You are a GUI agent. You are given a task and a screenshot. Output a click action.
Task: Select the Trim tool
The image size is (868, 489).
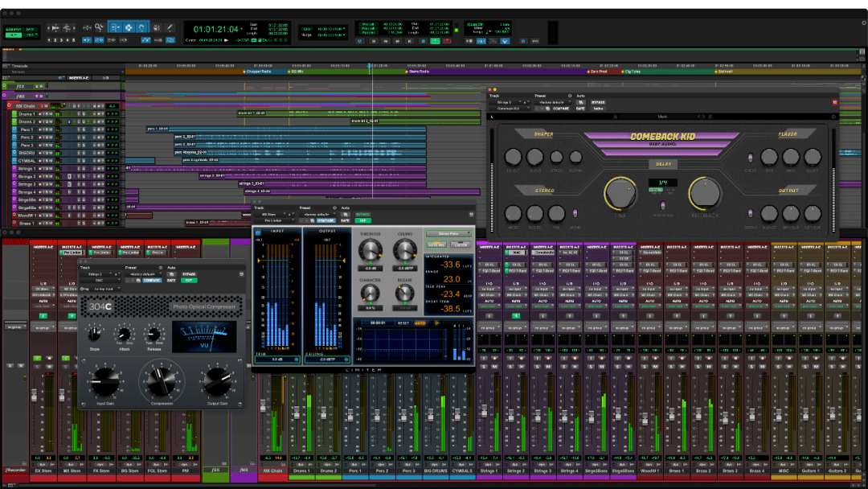pos(116,27)
